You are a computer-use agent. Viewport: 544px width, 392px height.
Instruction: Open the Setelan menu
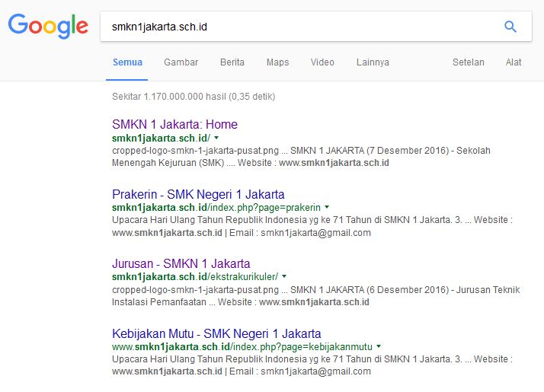pyautogui.click(x=468, y=62)
